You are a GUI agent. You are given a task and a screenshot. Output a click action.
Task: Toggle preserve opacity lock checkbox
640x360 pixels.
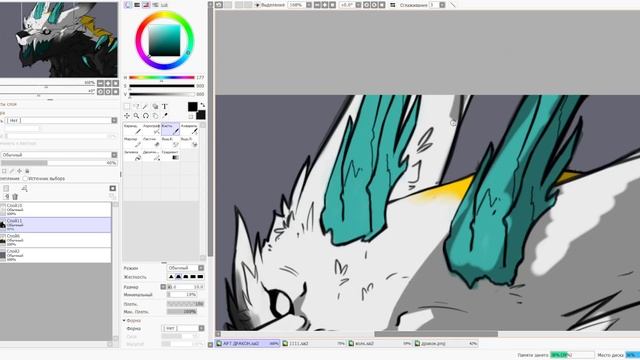click(4, 171)
